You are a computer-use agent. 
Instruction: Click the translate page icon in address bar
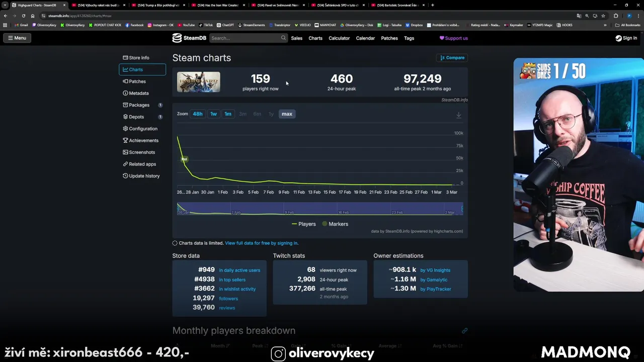click(579, 16)
